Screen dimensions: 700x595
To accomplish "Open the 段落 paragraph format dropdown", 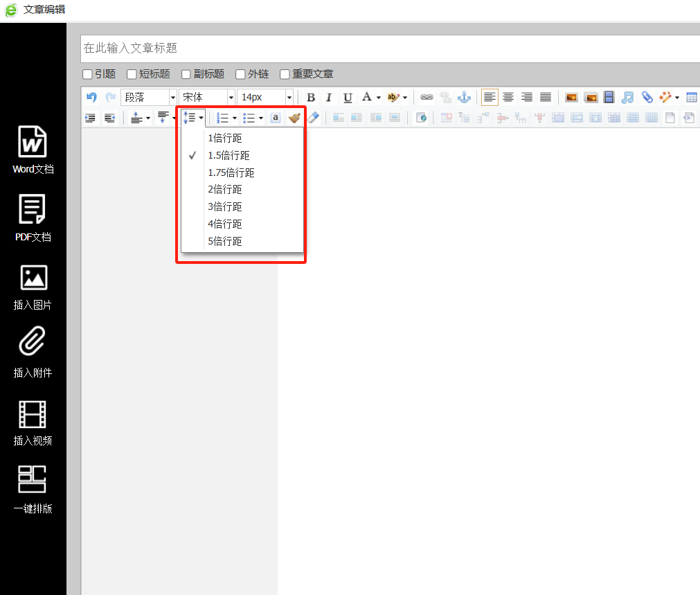I will pos(148,98).
